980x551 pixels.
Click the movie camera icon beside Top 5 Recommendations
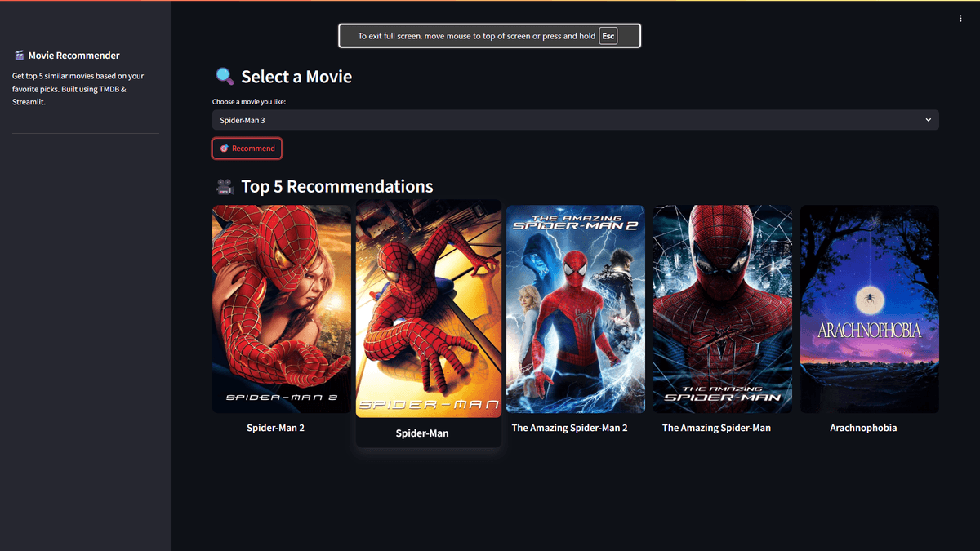tap(225, 187)
